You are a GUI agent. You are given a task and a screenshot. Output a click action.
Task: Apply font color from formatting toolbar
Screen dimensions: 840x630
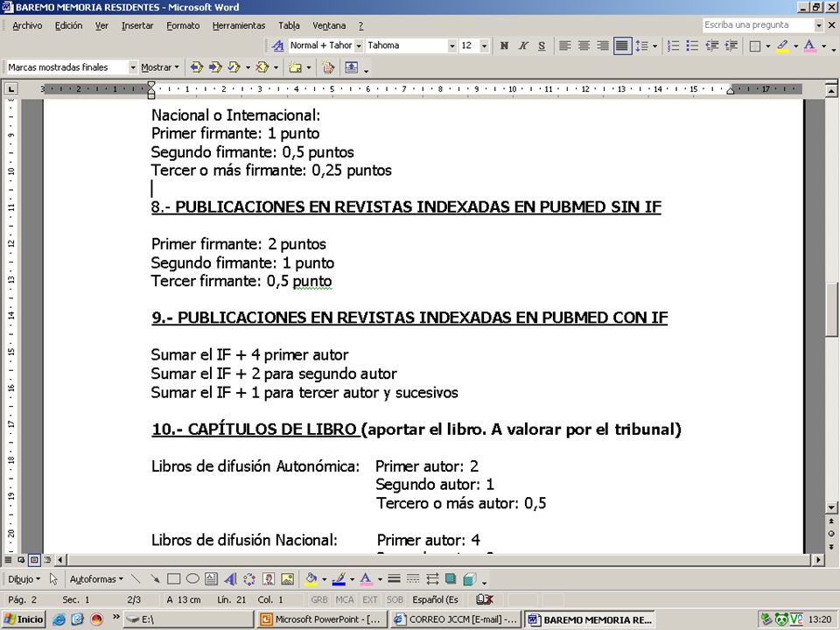[x=810, y=46]
